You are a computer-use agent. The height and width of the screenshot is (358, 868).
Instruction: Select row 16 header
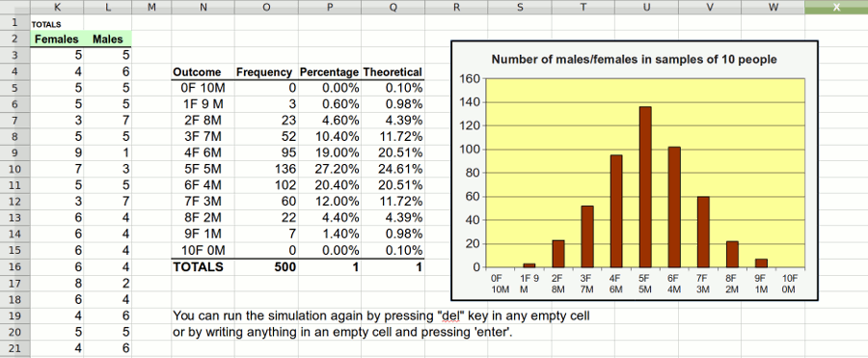(14, 267)
